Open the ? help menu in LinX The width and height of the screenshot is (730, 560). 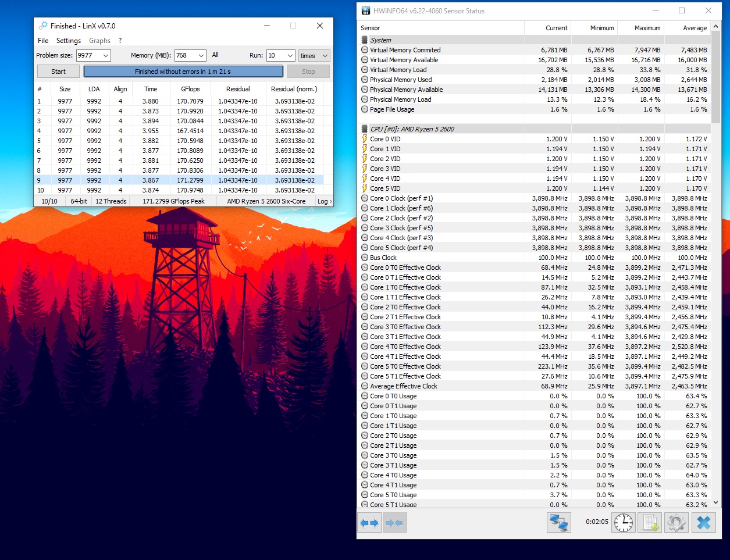pyautogui.click(x=120, y=41)
